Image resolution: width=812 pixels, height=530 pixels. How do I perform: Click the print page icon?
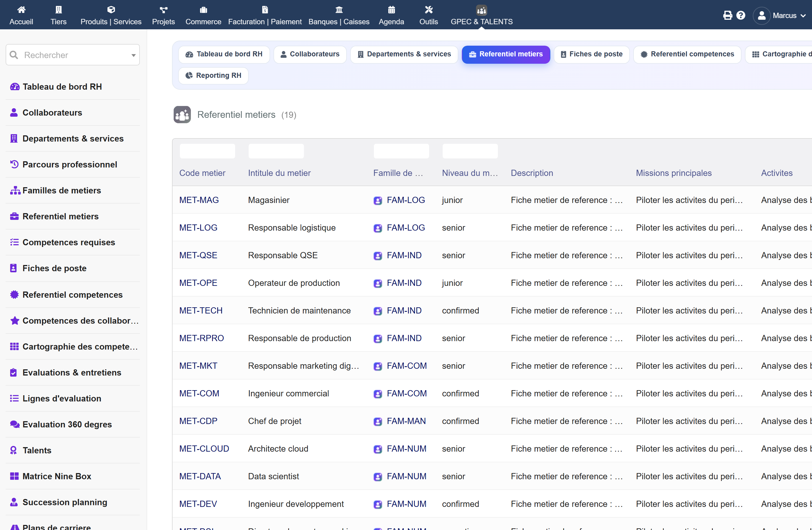pyautogui.click(x=727, y=15)
